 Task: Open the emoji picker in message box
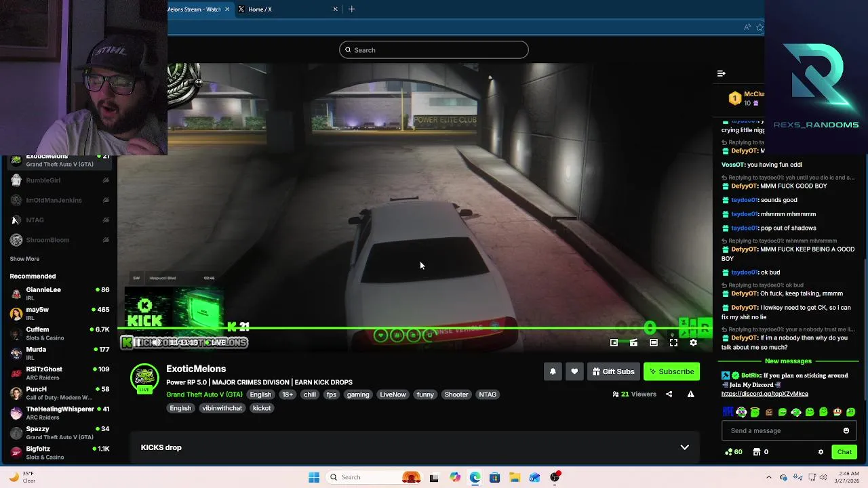[846, 430]
